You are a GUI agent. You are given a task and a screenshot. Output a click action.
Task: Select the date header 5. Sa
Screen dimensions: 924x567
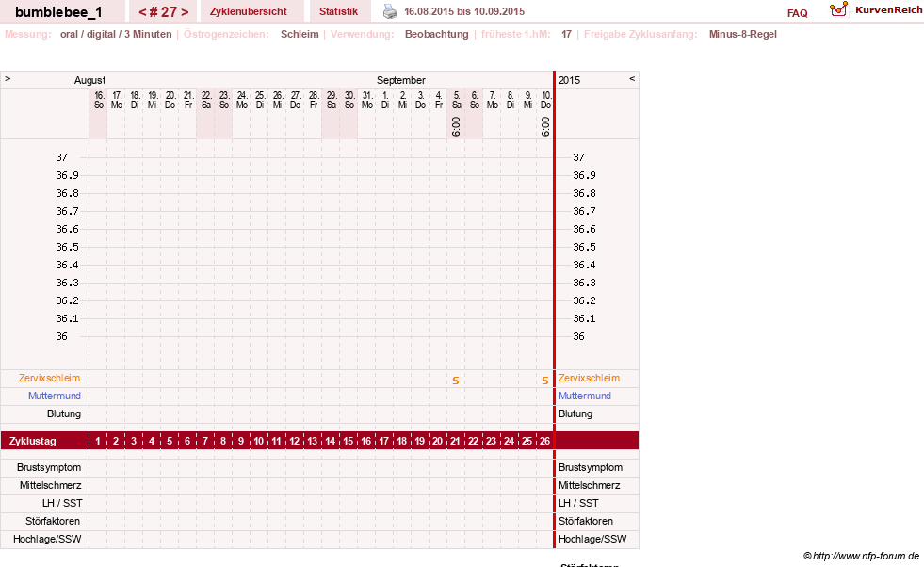(457, 100)
